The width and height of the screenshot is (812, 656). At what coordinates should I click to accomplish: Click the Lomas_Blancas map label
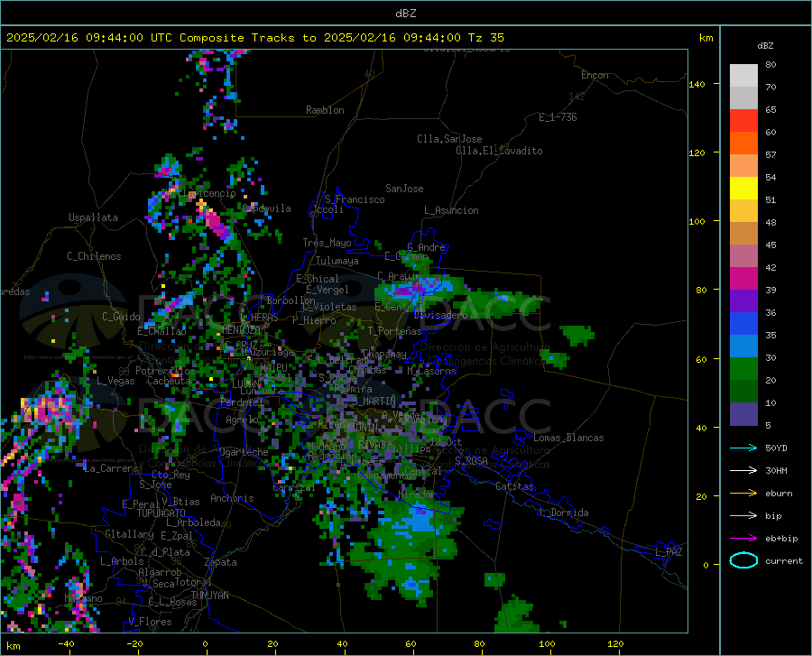pyautogui.click(x=568, y=438)
